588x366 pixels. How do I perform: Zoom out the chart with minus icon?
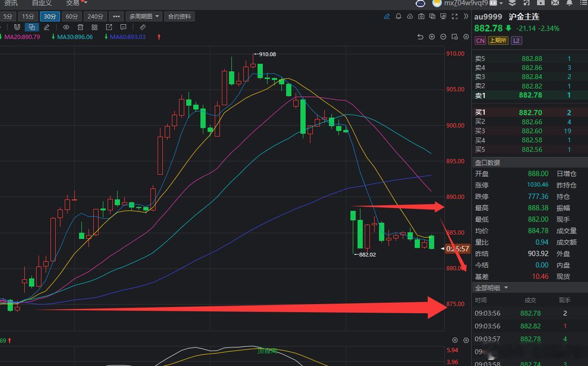point(443,37)
